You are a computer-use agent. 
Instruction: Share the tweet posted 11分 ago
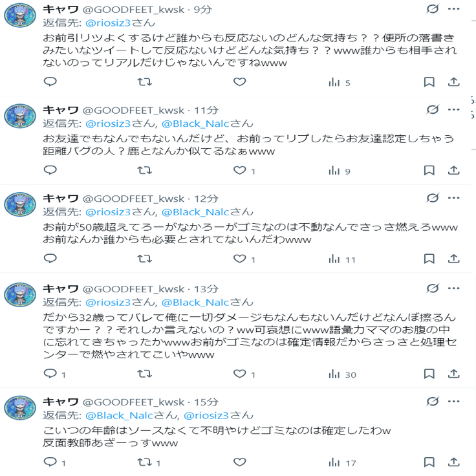[x=454, y=171]
